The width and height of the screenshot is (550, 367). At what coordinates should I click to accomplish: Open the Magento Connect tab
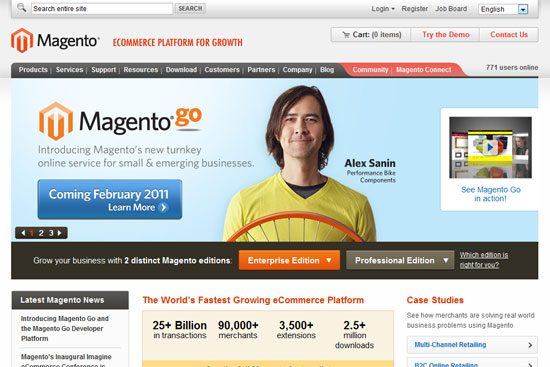coord(423,69)
